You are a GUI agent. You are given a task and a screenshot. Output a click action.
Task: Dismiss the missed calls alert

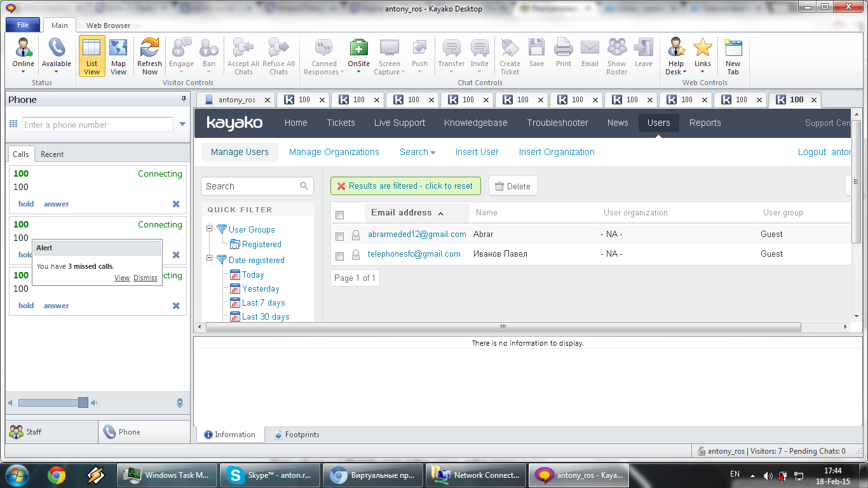(146, 278)
